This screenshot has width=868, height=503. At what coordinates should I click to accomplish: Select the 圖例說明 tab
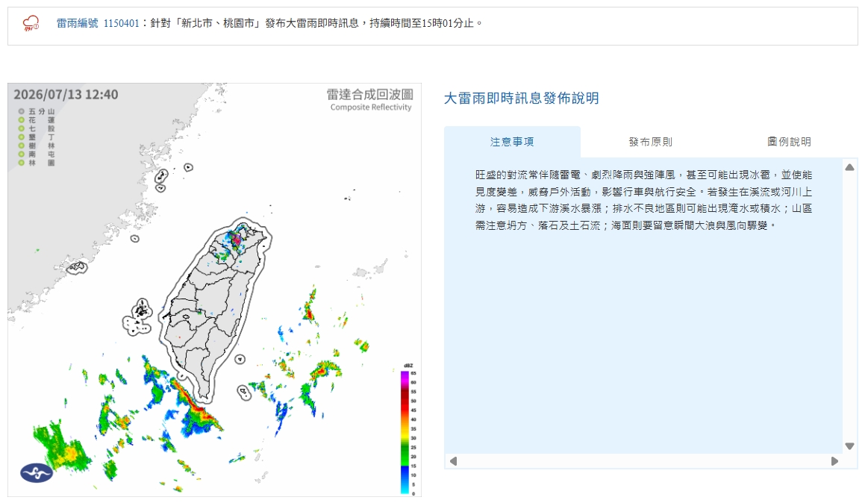(789, 142)
